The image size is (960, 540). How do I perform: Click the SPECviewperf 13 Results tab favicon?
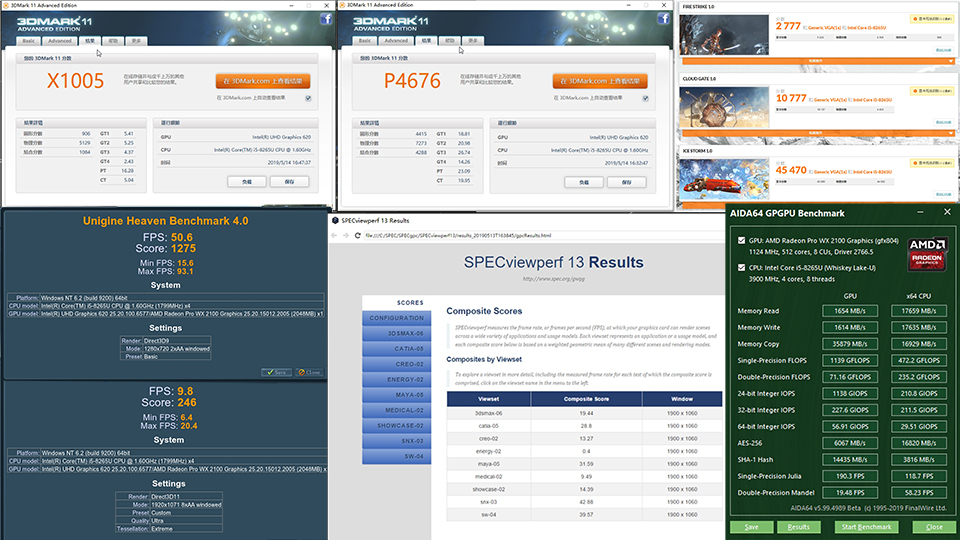[x=335, y=220]
